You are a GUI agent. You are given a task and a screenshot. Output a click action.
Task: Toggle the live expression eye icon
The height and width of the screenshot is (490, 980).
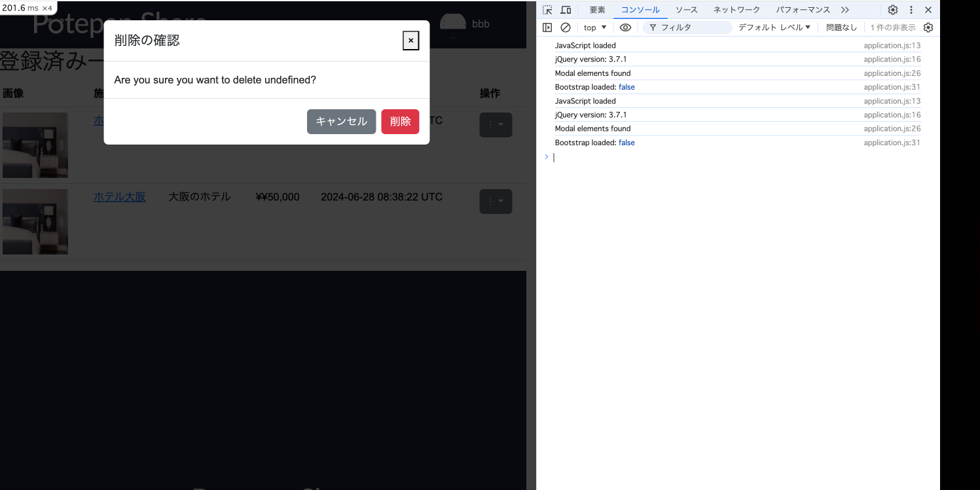click(x=625, y=27)
